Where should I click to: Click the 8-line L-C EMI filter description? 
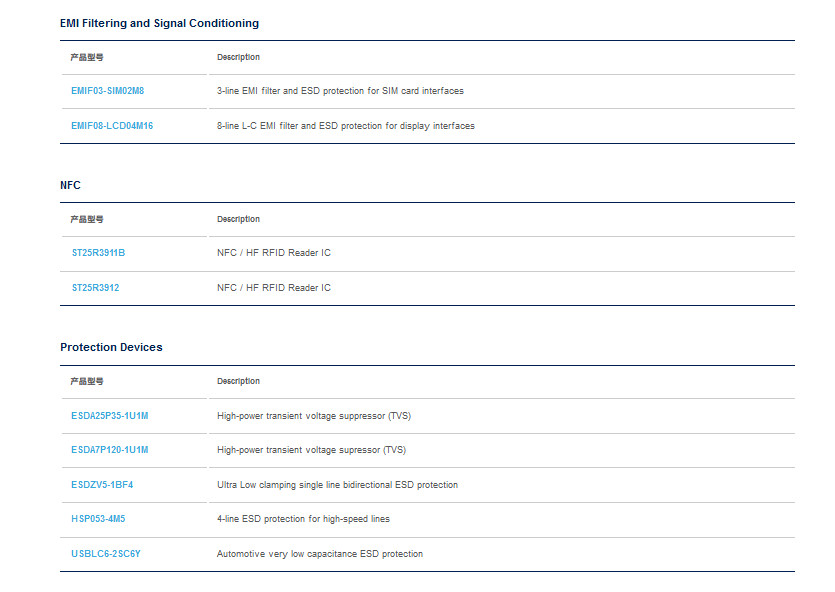[346, 126]
